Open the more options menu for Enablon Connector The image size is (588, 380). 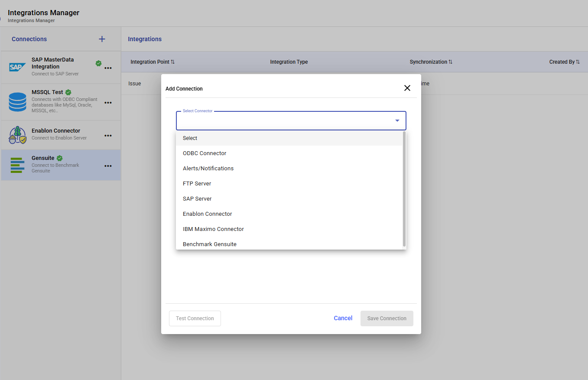(108, 136)
